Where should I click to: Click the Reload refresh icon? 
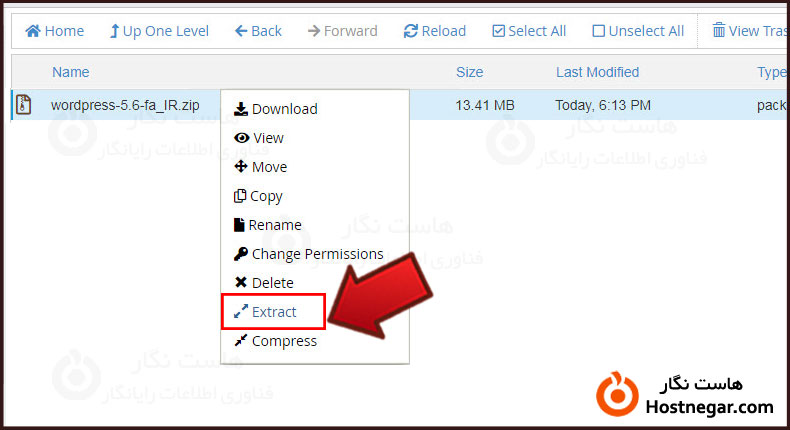pyautogui.click(x=411, y=31)
